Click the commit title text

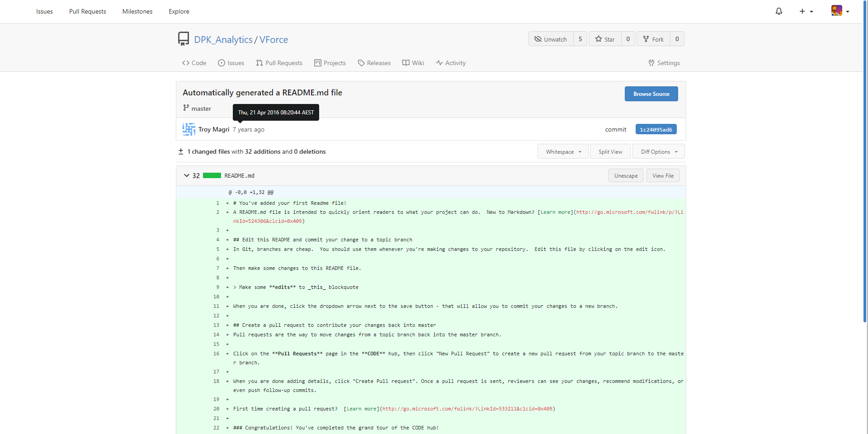262,93
